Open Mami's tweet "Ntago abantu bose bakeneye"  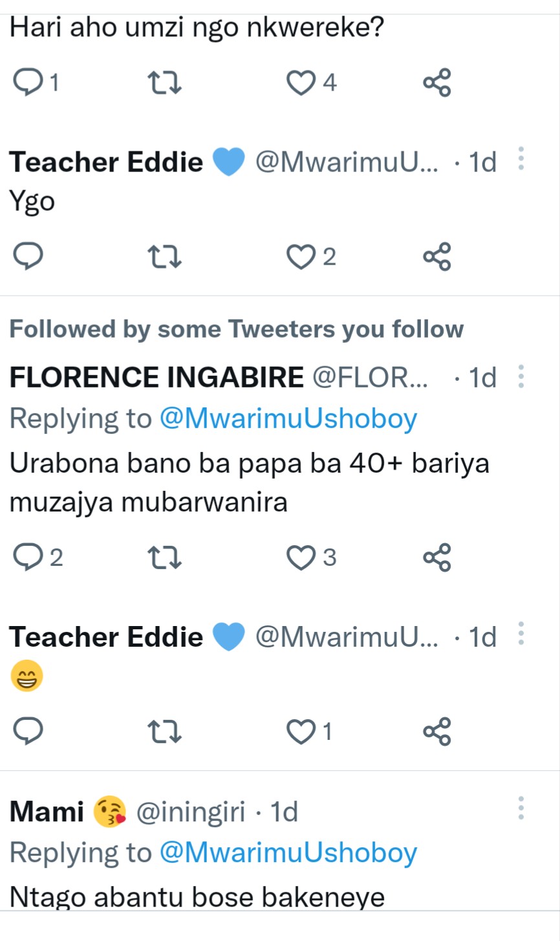[197, 897]
